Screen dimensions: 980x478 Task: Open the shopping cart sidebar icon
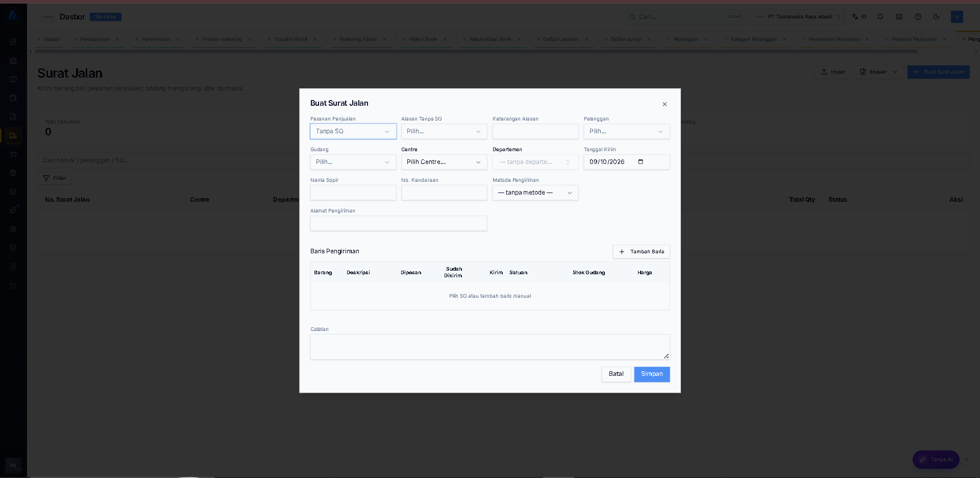(13, 154)
